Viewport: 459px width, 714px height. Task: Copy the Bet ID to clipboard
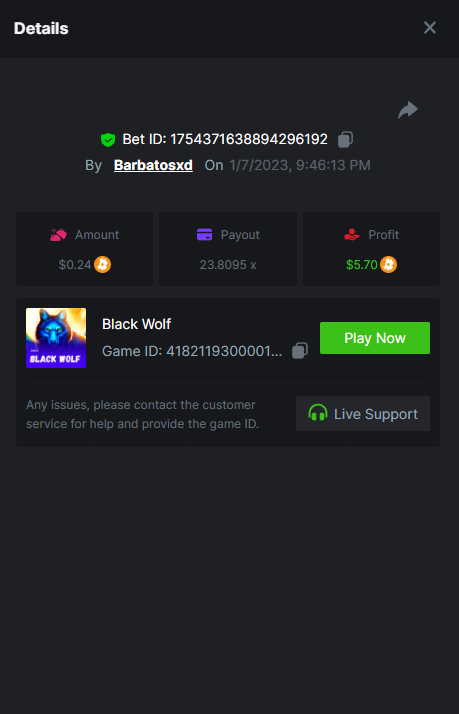345,139
